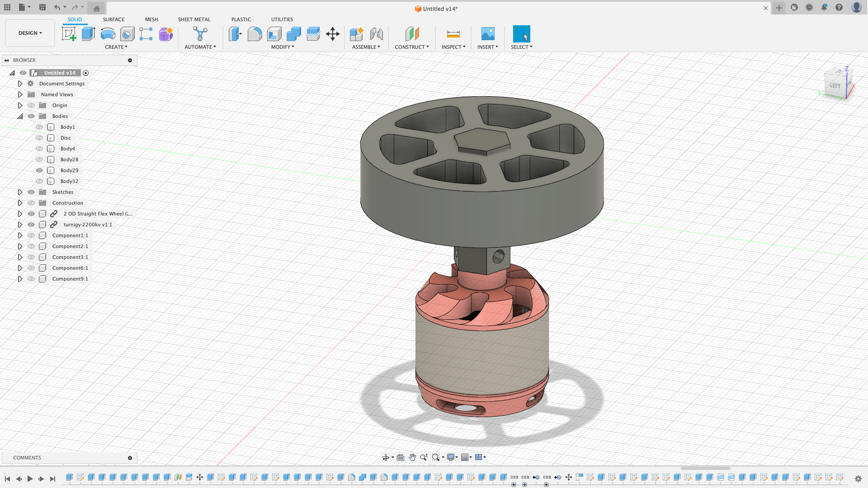Open the UTILITIES tab

pyautogui.click(x=282, y=19)
